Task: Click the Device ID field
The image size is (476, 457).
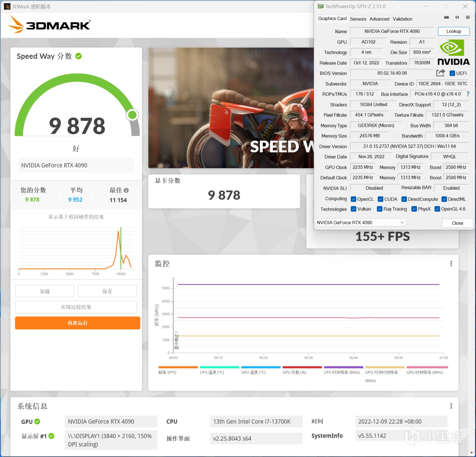Action: click(443, 84)
